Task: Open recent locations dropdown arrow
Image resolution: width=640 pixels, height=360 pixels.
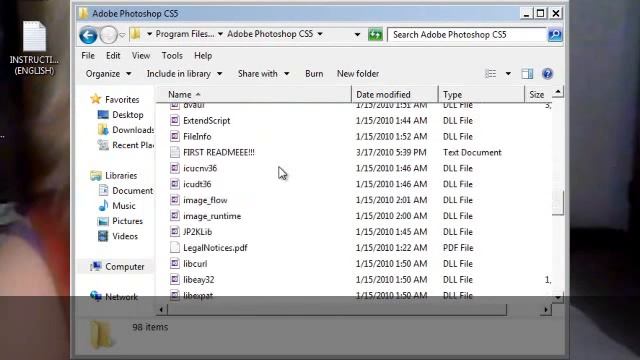Action: pyautogui.click(x=122, y=35)
